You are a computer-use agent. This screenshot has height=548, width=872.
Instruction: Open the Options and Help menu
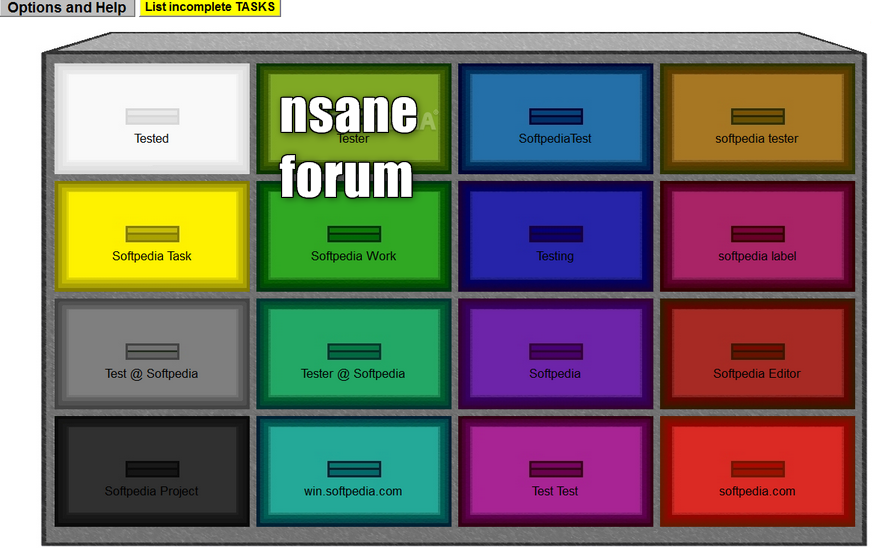click(x=67, y=8)
